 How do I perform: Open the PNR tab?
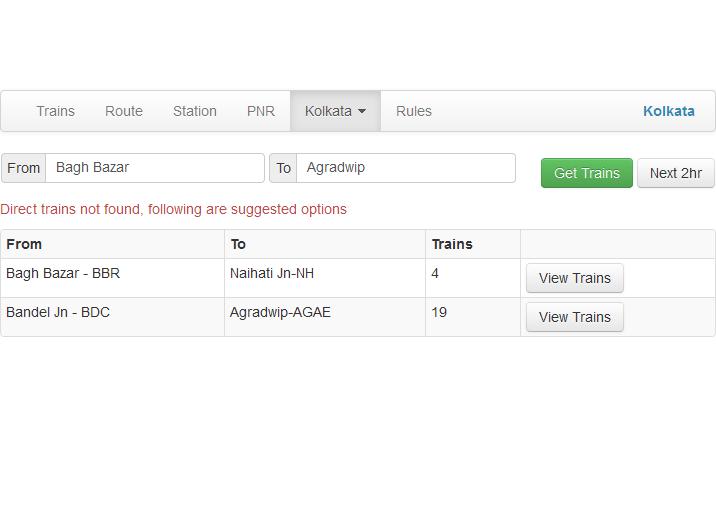[x=261, y=111]
